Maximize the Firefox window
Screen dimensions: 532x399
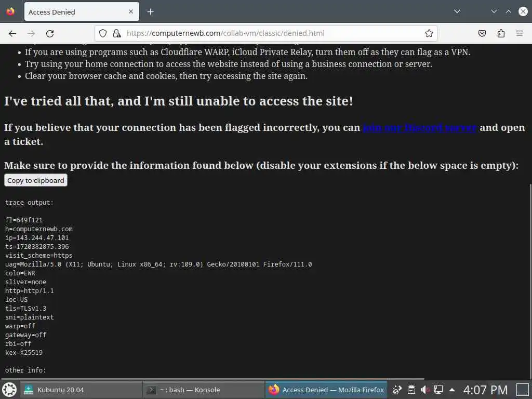[509, 11]
